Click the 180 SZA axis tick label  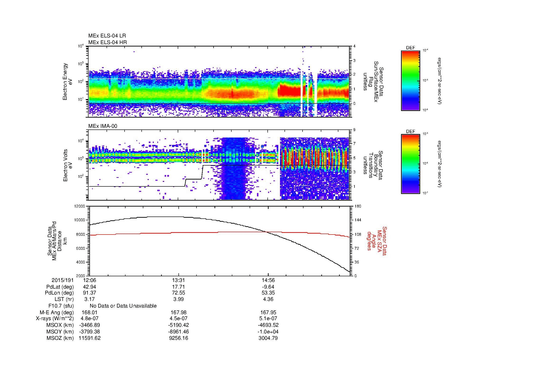358,206
